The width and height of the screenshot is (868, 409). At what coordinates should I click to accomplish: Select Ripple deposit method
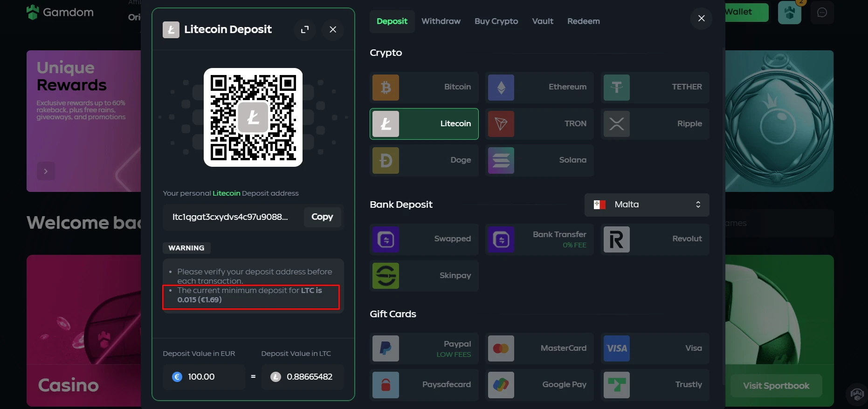655,124
